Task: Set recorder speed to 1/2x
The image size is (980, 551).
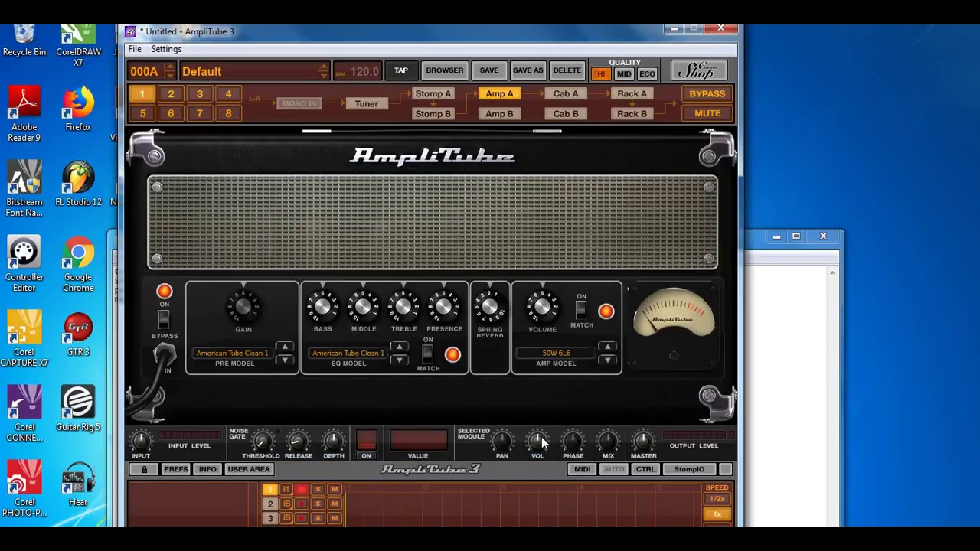Action: click(x=717, y=499)
